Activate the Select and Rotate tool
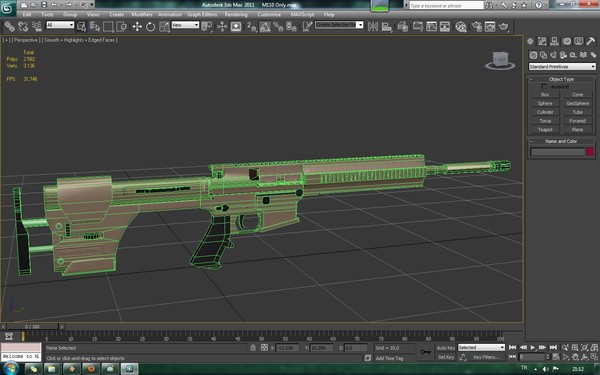The image size is (600, 375). tap(150, 26)
